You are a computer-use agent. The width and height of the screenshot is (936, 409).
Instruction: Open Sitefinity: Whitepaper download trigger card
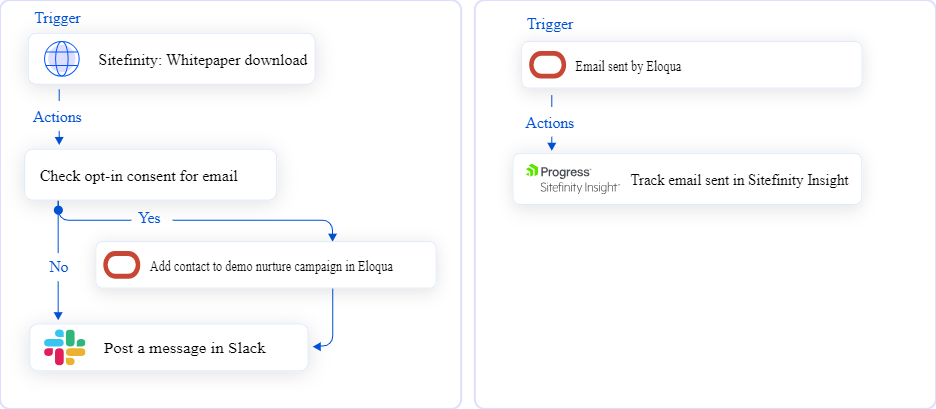pyautogui.click(x=172, y=59)
